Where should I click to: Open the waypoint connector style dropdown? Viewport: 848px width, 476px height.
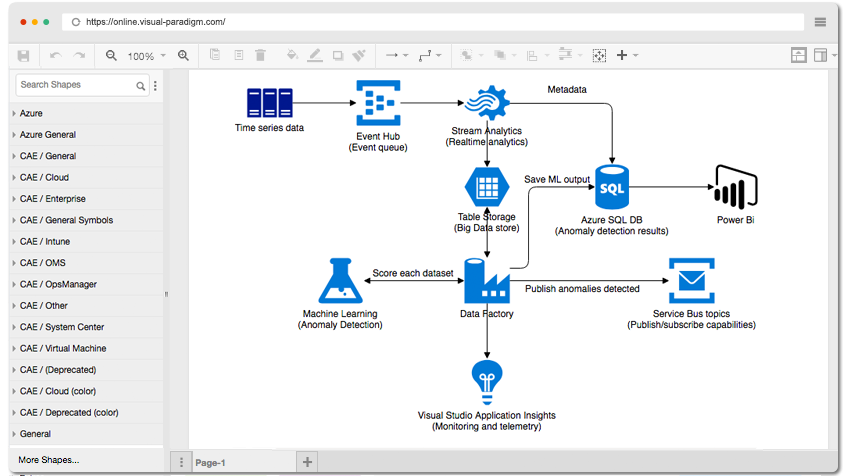click(x=430, y=55)
